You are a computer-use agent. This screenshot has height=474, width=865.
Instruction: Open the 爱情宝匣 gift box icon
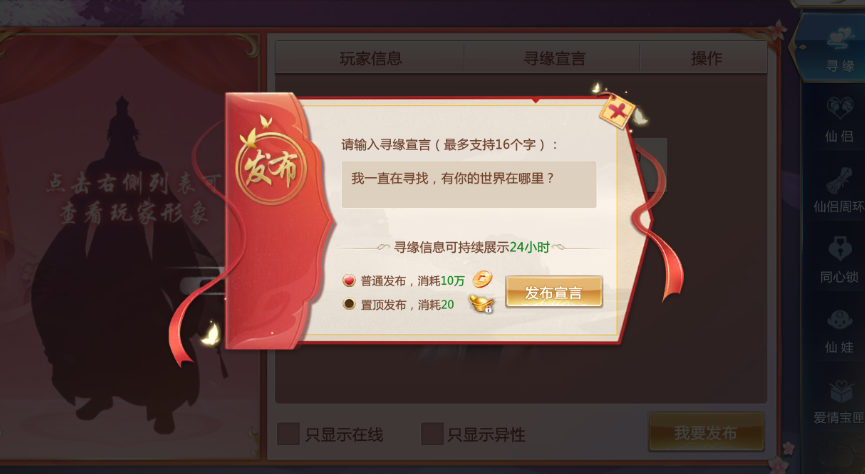click(839, 401)
